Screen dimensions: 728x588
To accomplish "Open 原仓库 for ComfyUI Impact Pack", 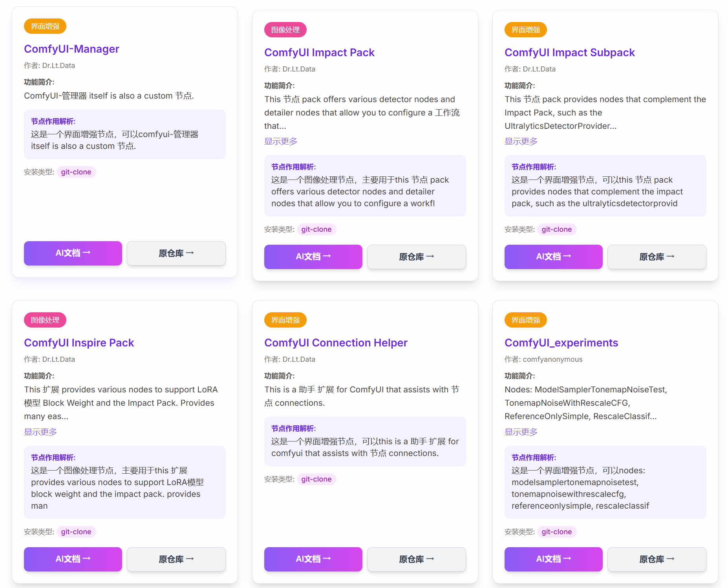I will click(x=416, y=256).
